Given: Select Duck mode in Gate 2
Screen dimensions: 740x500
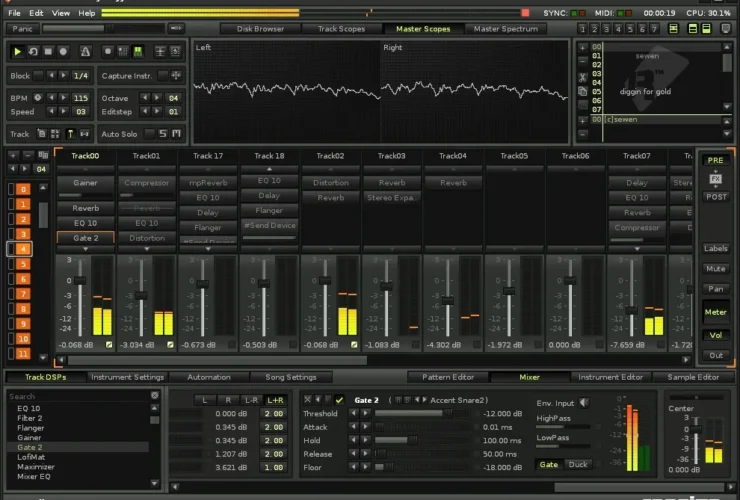Looking at the screenshot, I should 578,465.
